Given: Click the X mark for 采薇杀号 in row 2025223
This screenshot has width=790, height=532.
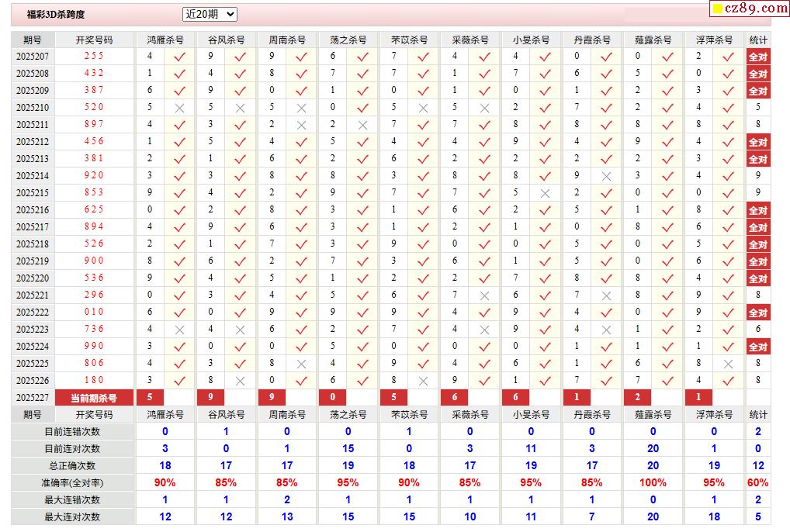Looking at the screenshot, I should tap(484, 330).
